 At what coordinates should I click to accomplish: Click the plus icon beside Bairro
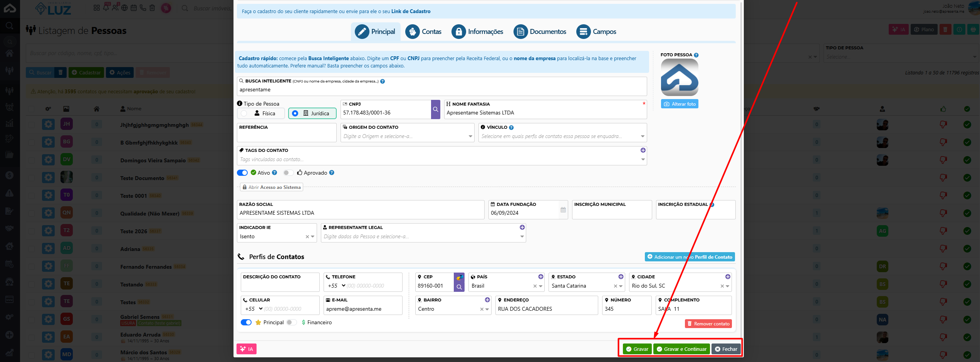[x=487, y=300]
